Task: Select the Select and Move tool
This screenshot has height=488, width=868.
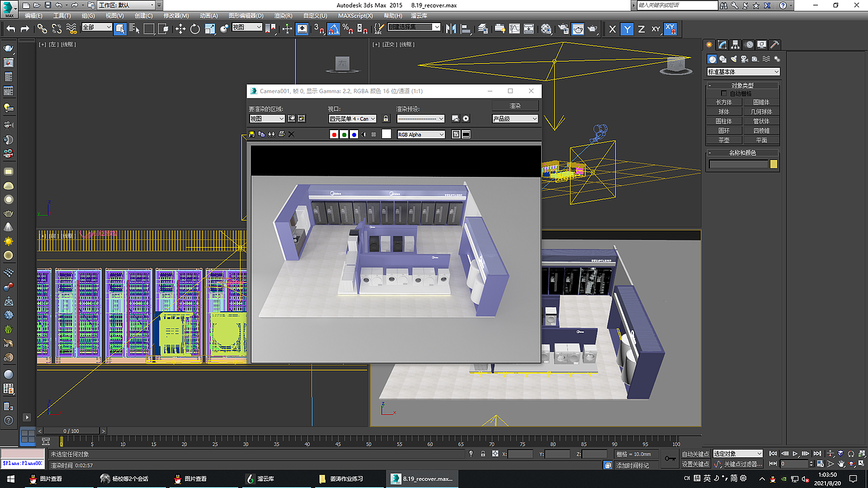Action: [179, 28]
